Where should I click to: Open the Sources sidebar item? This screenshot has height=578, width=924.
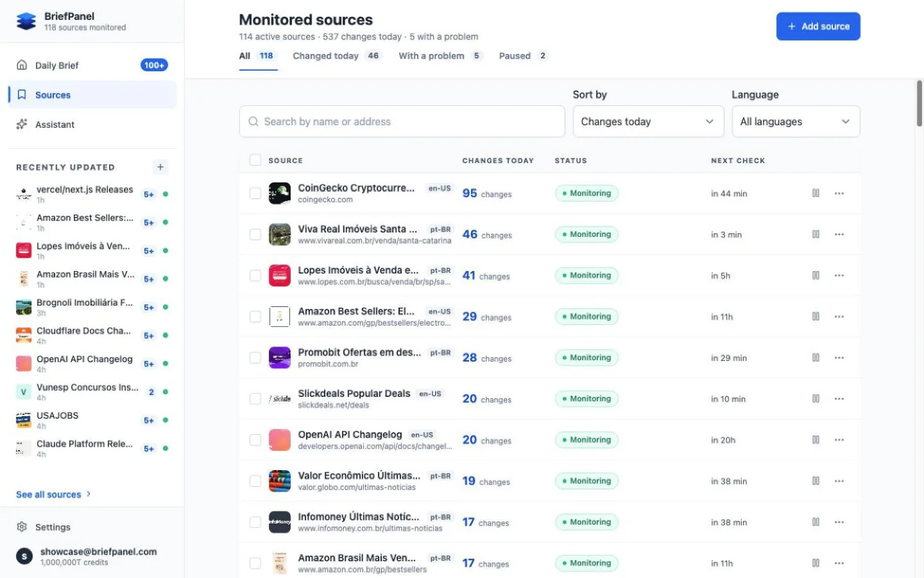coord(92,94)
